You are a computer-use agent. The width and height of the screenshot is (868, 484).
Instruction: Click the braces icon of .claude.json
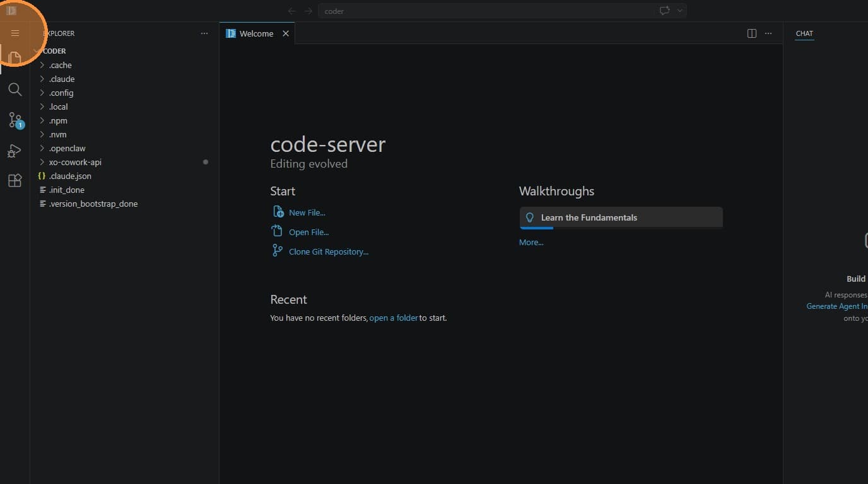[x=42, y=176]
